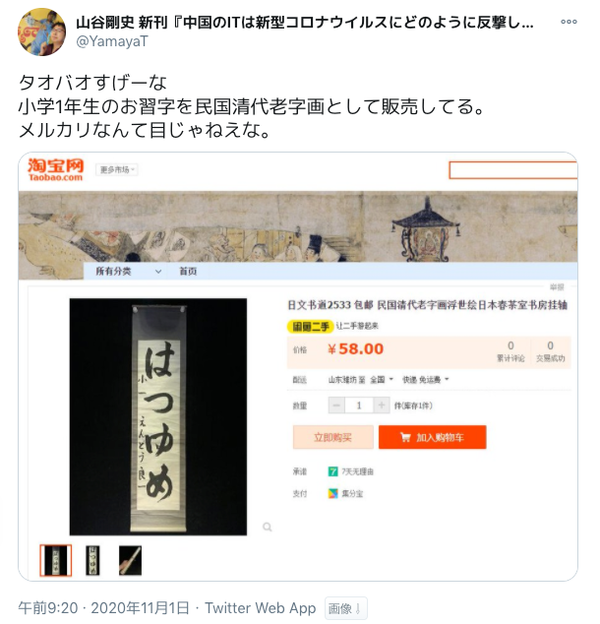600x624 pixels.
Task: Open the tweet's more options ellipsis
Action: [569, 22]
